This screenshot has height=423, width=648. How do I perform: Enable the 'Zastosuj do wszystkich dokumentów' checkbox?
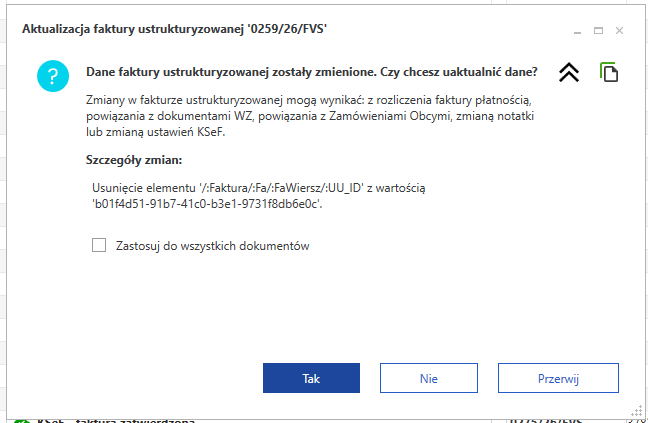99,246
